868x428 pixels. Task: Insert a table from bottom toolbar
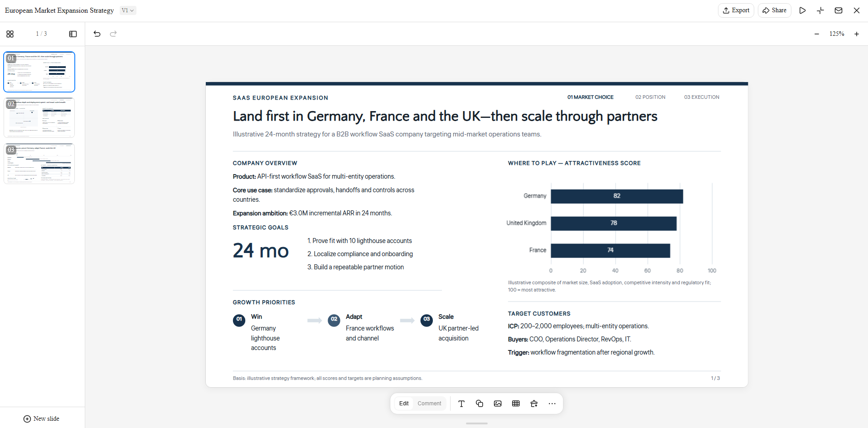pyautogui.click(x=516, y=404)
